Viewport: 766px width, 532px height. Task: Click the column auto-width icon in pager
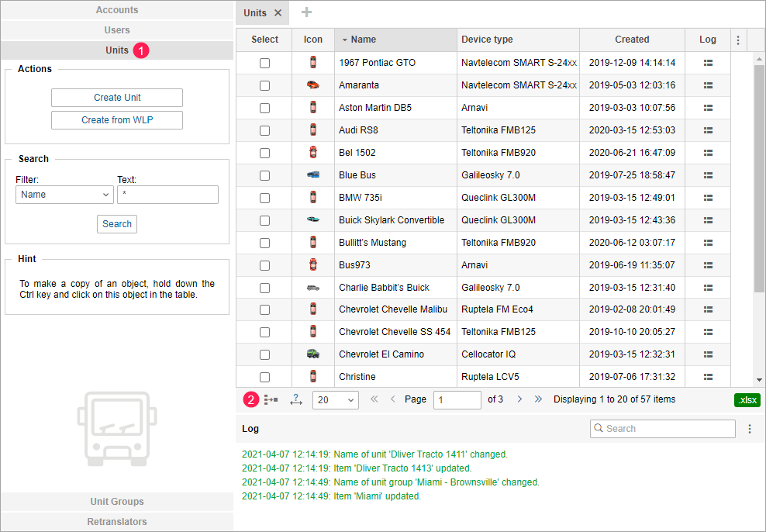pyautogui.click(x=295, y=400)
